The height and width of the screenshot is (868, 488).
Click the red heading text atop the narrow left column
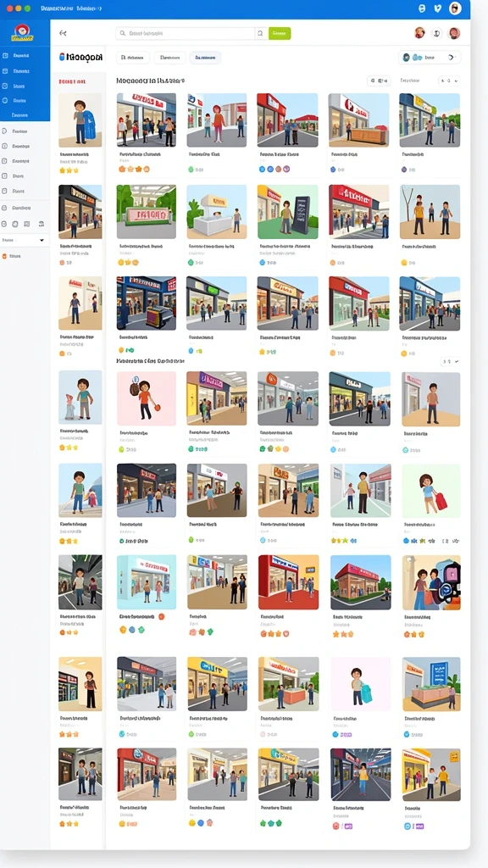coord(72,81)
